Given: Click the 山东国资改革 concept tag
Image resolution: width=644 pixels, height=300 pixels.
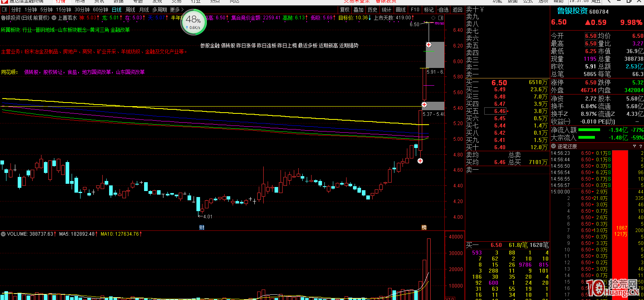Looking at the screenshot, I should pyautogui.click(x=130, y=72).
